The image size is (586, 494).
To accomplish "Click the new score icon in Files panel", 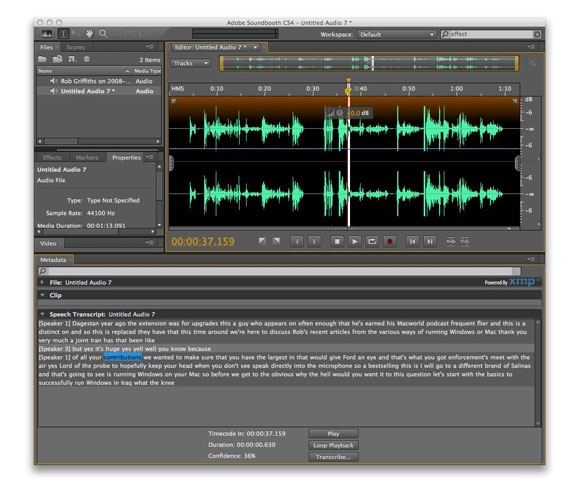I will 72,59.
